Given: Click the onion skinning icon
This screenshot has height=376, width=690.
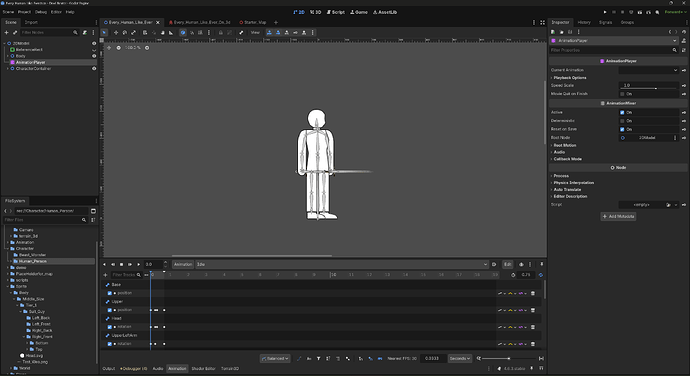Looking at the screenshot, I should click(521, 264).
